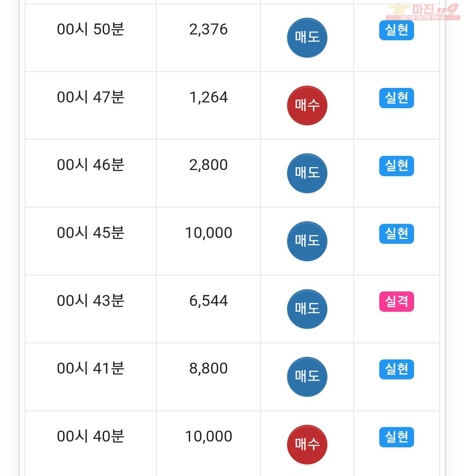
Task: Click the 8,800 amount cell
Action: [208, 377]
